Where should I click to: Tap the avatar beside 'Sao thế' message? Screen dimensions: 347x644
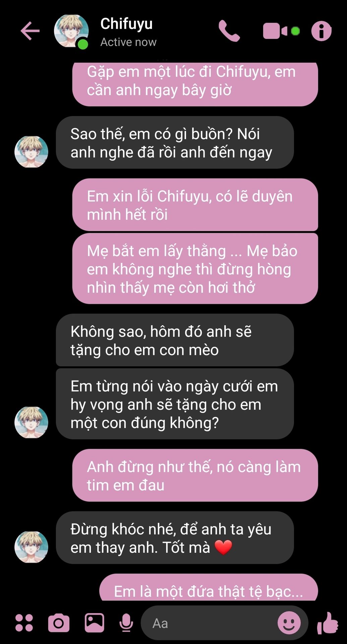pos(31,152)
